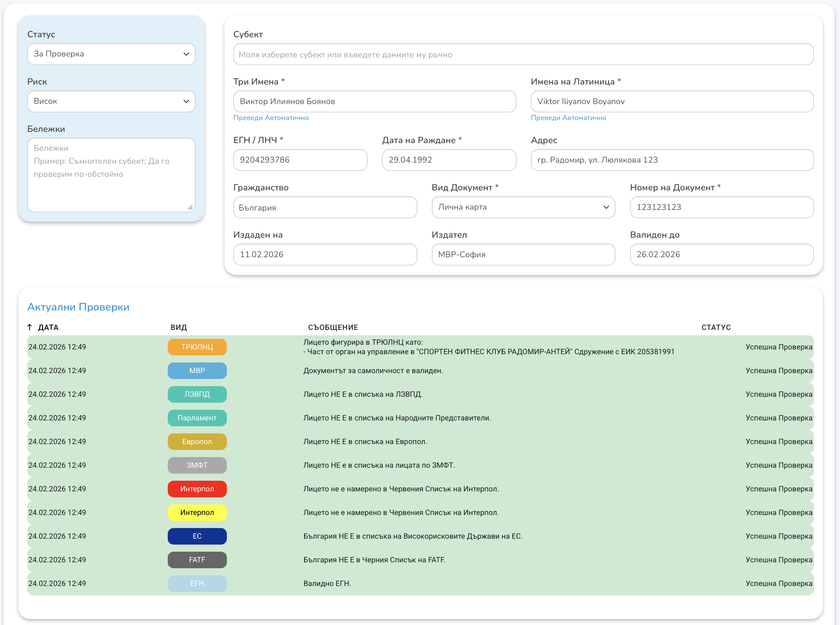The width and height of the screenshot is (840, 625).
Task: Click the Бележки notes textarea
Action: 111,175
